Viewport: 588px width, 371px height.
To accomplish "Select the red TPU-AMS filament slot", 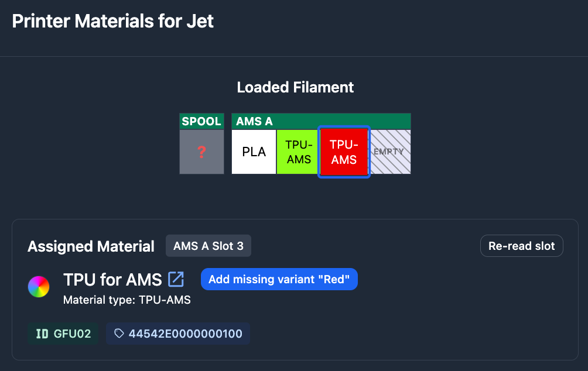I will click(344, 152).
